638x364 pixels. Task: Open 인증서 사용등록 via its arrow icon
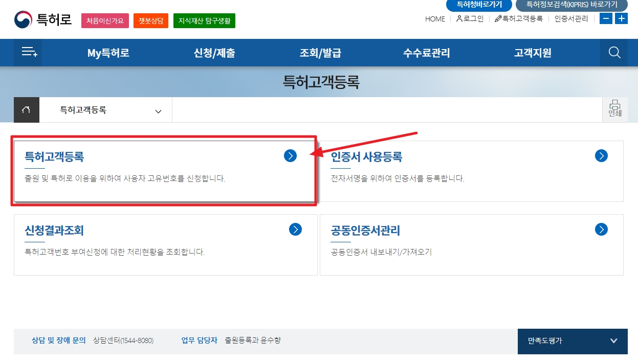pyautogui.click(x=601, y=156)
